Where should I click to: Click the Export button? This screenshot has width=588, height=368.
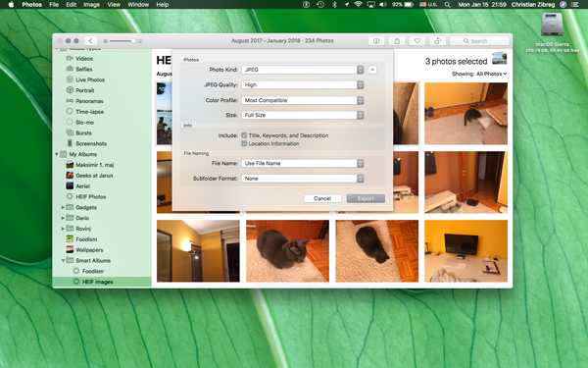click(366, 198)
